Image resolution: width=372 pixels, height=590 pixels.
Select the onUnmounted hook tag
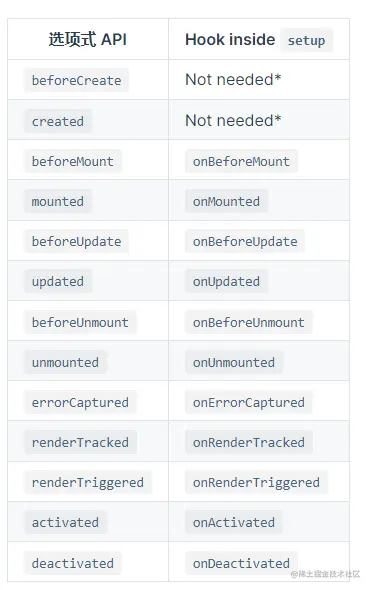(x=234, y=362)
